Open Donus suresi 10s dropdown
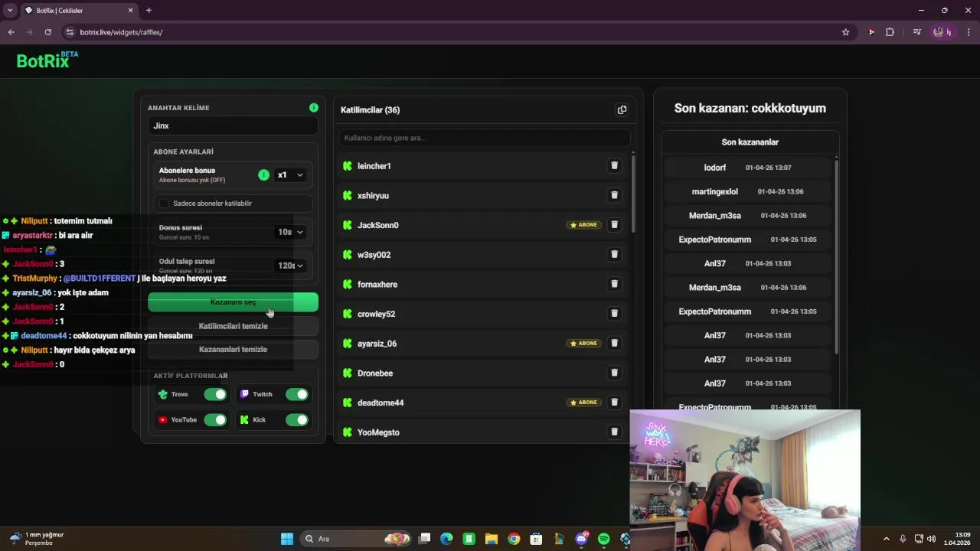The height and width of the screenshot is (551, 980). point(290,232)
